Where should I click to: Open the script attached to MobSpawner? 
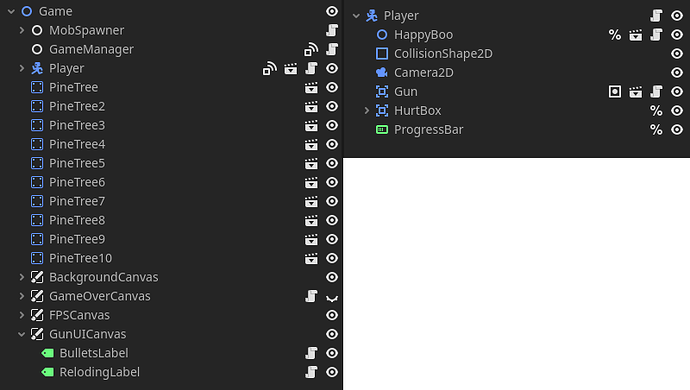[332, 30]
